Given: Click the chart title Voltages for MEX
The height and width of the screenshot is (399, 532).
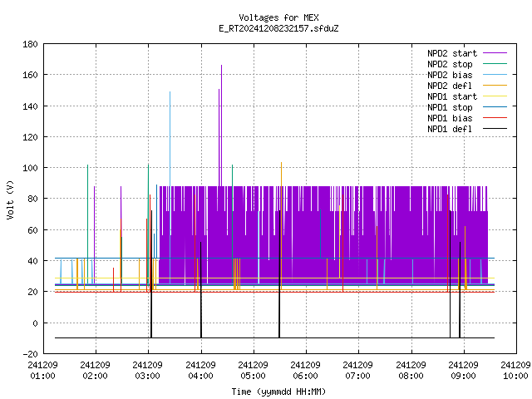Looking at the screenshot, I should (278, 17).
